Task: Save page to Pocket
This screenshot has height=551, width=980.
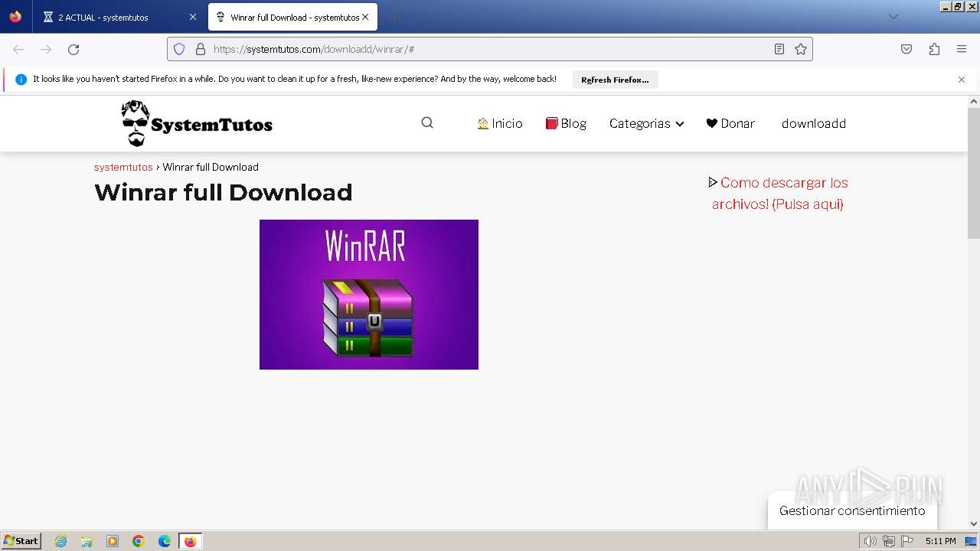Action: 906,49
